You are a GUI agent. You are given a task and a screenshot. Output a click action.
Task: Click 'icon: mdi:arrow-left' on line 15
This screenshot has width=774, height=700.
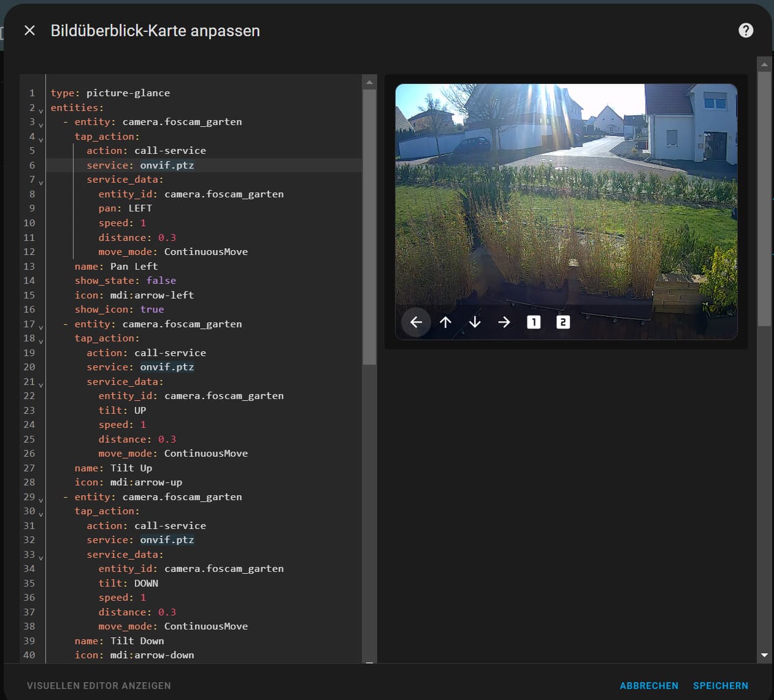point(134,295)
